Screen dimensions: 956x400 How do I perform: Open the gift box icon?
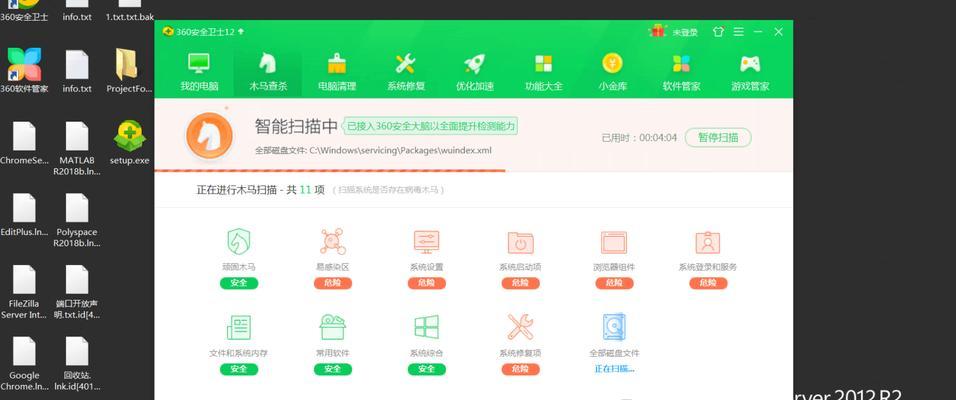click(657, 31)
